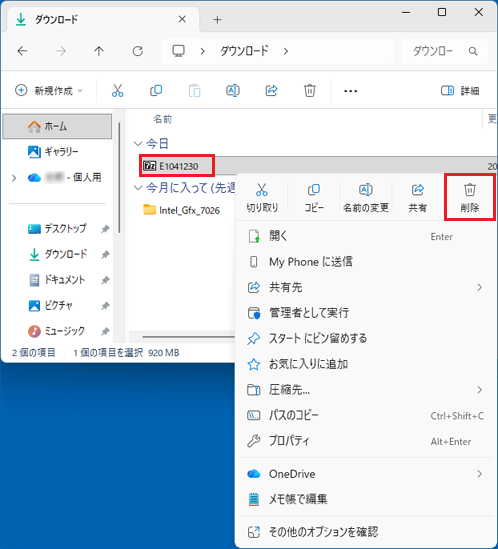The width and height of the screenshot is (498, 549).
Task: Select スタートにピン留めする
Action: [366, 338]
